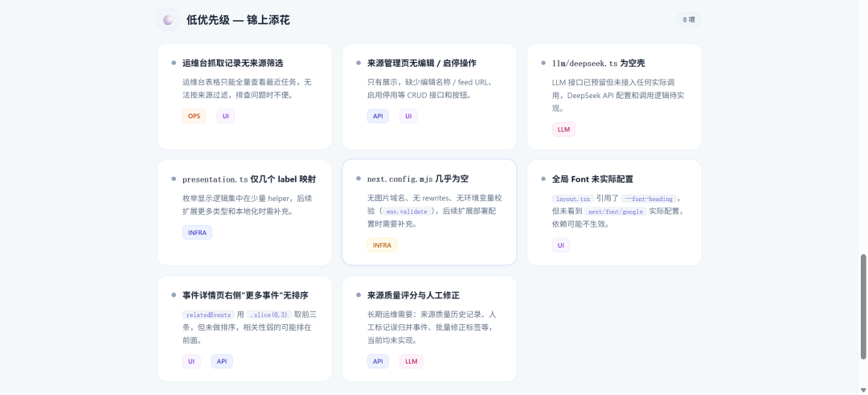The image size is (868, 395).
Task: Select the UI tag in 全局 Font card
Action: (x=561, y=245)
